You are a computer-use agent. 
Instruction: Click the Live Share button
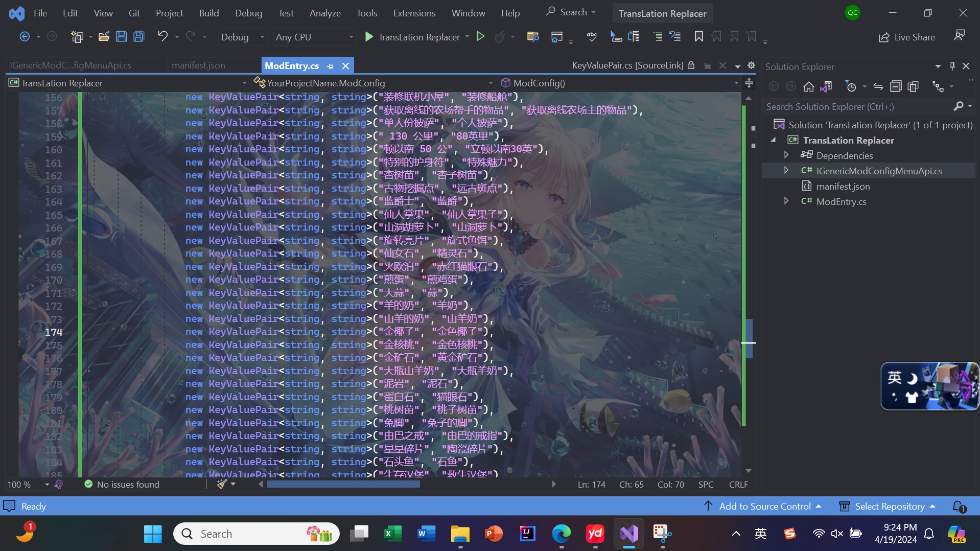pyautogui.click(x=907, y=37)
